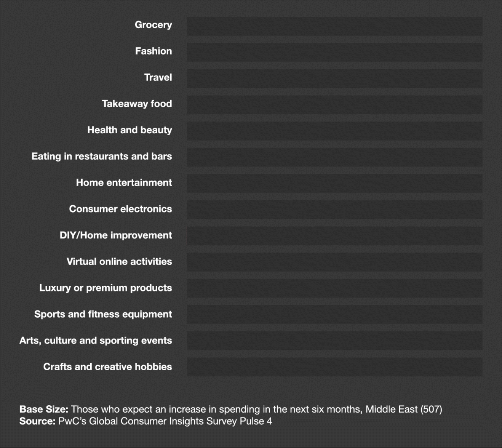Select the Consumer electronics label
The width and height of the screenshot is (502, 448).
(120, 209)
